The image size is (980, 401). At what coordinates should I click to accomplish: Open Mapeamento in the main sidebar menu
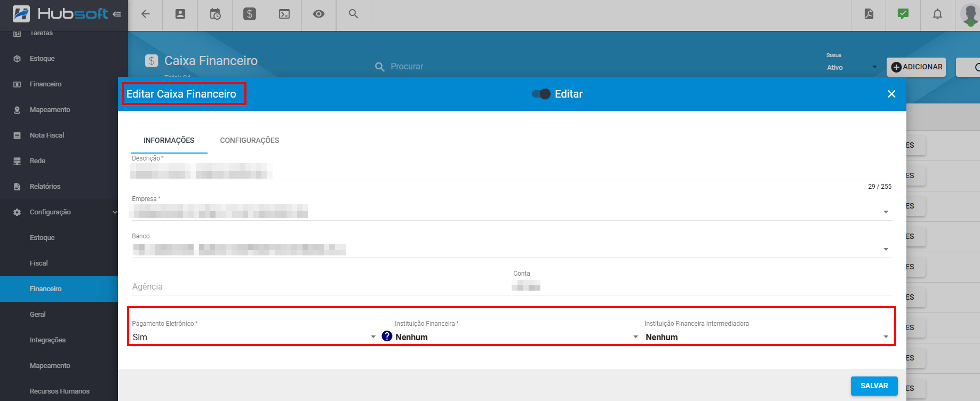[x=50, y=110]
